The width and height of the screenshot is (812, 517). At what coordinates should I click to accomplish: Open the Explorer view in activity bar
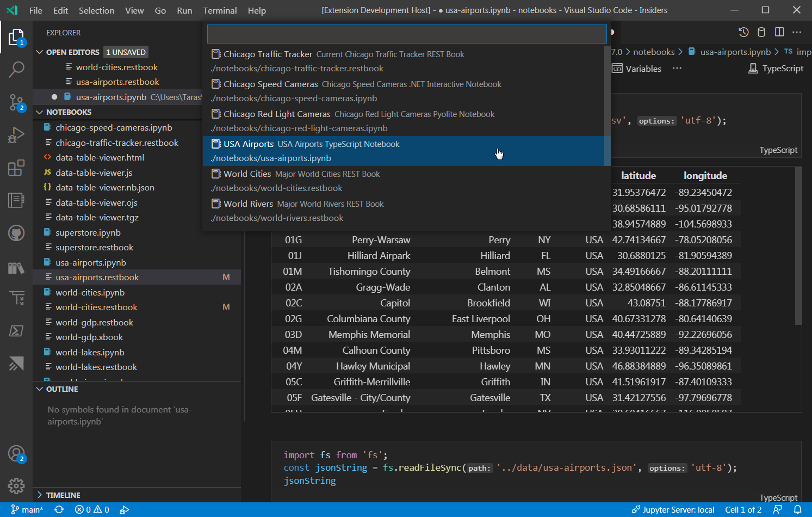pyautogui.click(x=16, y=38)
